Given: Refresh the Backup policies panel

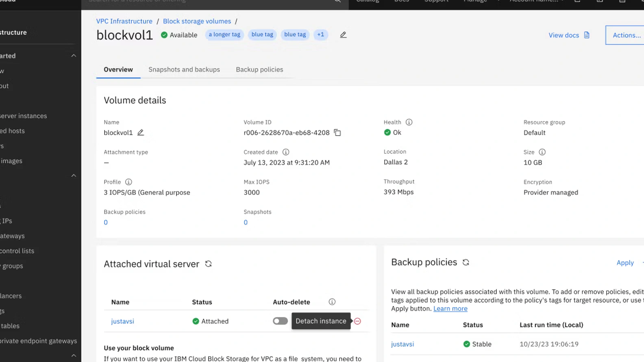Looking at the screenshot, I should [466, 262].
